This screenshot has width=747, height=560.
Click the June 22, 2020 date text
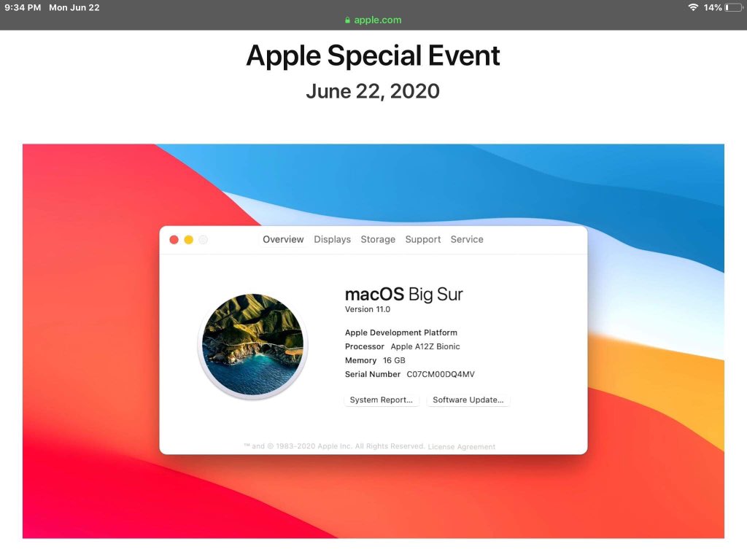point(373,91)
